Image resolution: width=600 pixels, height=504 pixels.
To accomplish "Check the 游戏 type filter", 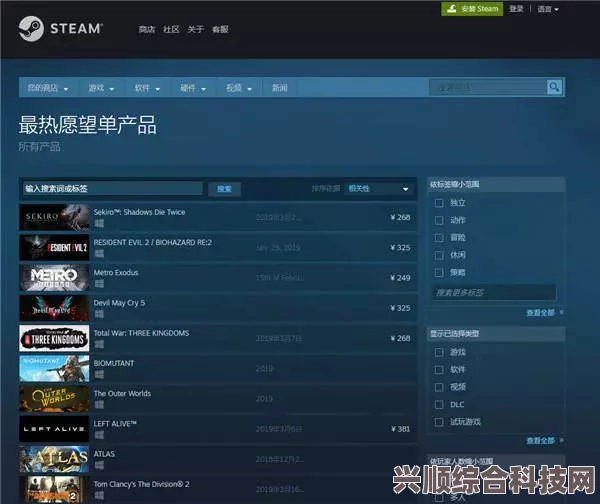I will 439,352.
